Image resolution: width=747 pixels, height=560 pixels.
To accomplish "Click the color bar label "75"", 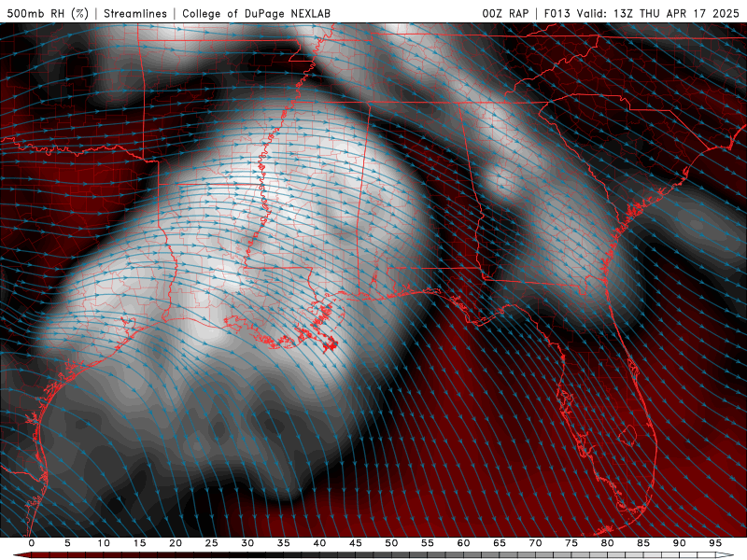I will pyautogui.click(x=571, y=543).
